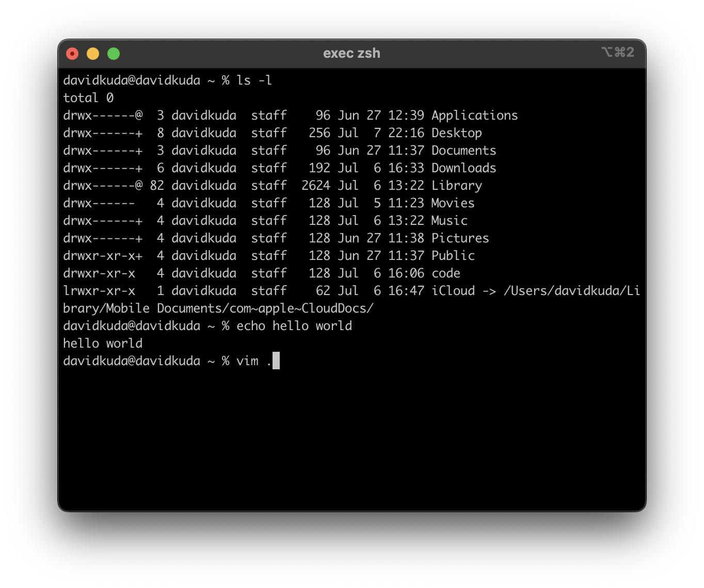704x588 pixels.
Task: Click the 'hello world' output line
Action: tap(103, 344)
